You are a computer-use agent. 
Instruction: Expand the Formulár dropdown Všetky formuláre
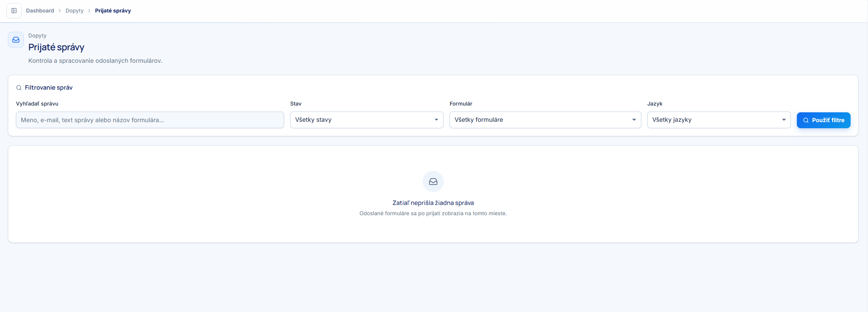click(x=545, y=120)
